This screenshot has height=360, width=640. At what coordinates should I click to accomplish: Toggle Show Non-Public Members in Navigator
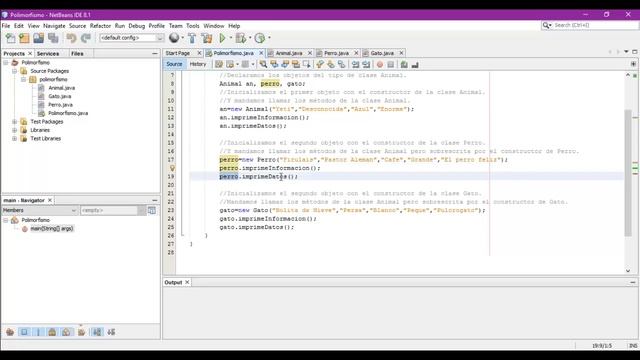(x=52, y=332)
